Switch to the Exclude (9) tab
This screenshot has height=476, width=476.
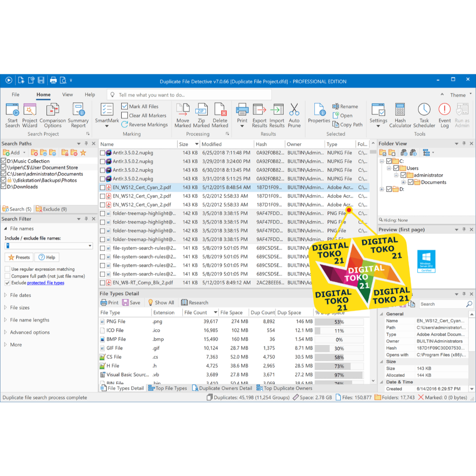click(x=51, y=209)
